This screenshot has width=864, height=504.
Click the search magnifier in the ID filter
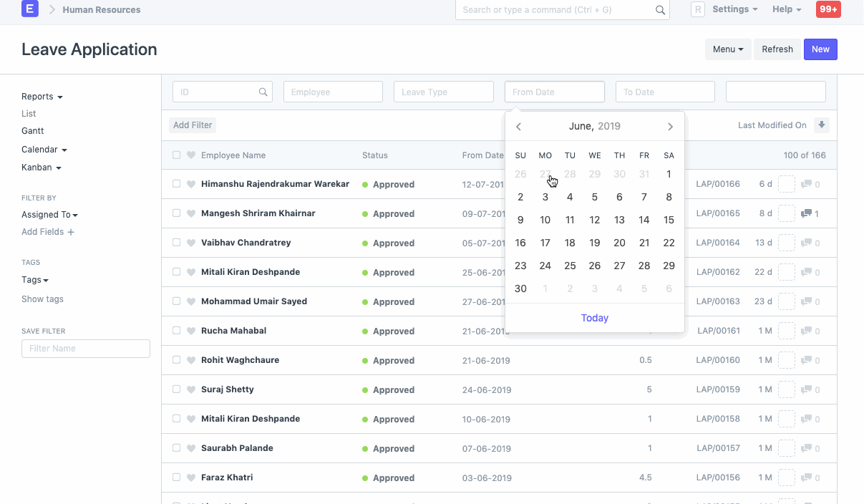[x=263, y=92]
